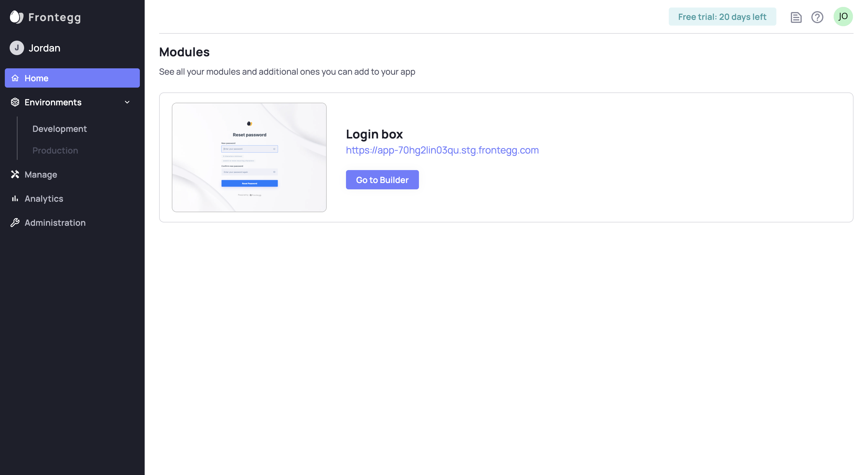This screenshot has height=475, width=868.
Task: Open the Manage menu item
Action: click(x=41, y=174)
